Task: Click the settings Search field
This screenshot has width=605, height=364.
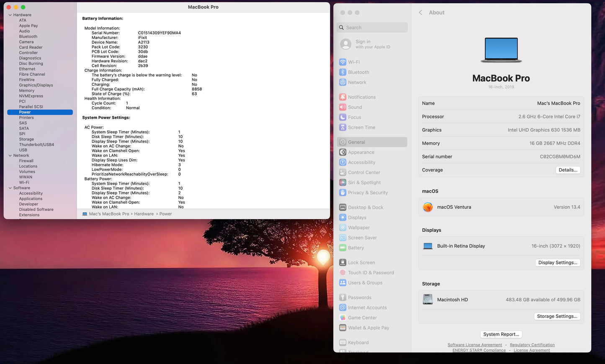Action: [372, 28]
